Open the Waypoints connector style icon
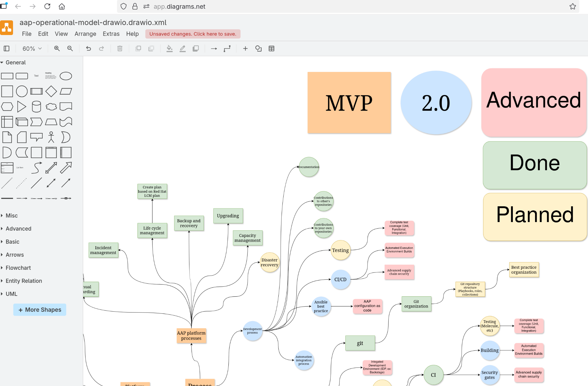Image resolution: width=588 pixels, height=386 pixels. tap(227, 49)
